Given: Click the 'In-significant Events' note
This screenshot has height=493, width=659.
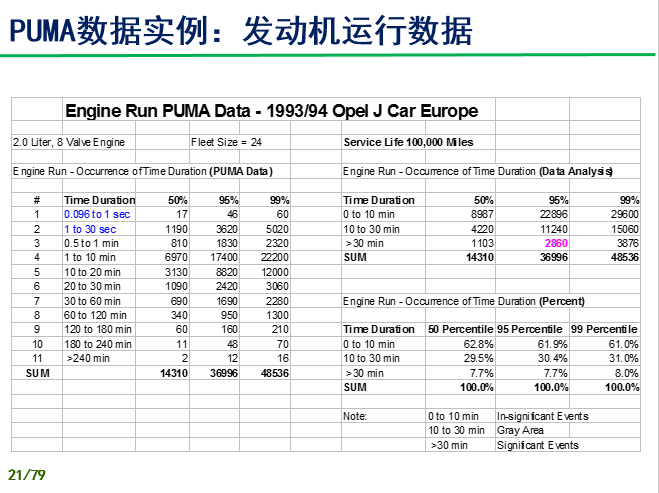Looking at the screenshot, I should [543, 416].
